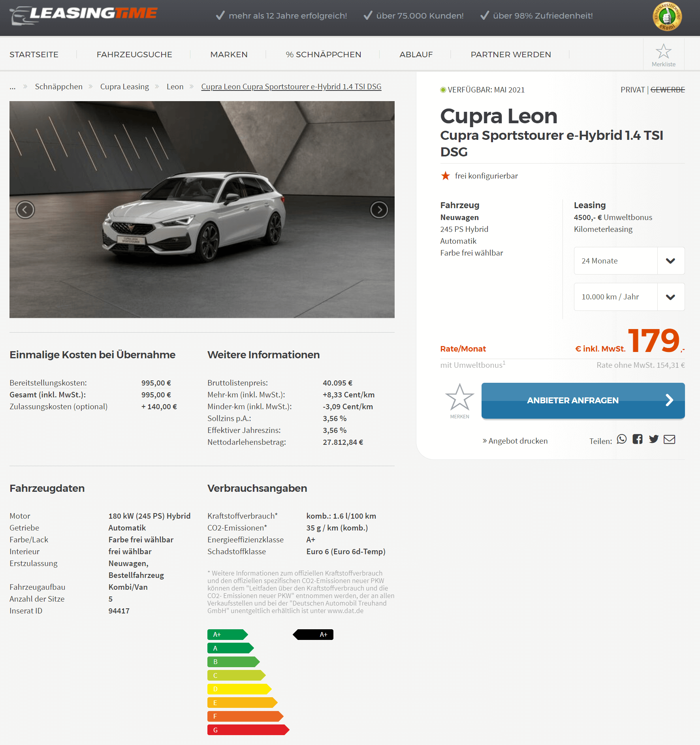Click 'Rate ohne MwSt. 154,31 €' text
The width and height of the screenshot is (700, 745).
[x=641, y=365]
